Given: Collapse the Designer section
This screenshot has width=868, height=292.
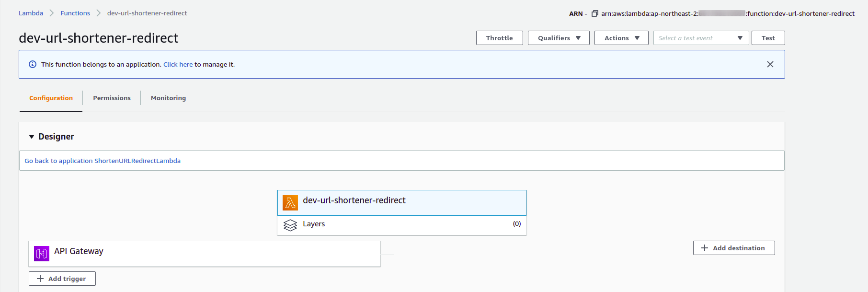Looking at the screenshot, I should coord(32,137).
